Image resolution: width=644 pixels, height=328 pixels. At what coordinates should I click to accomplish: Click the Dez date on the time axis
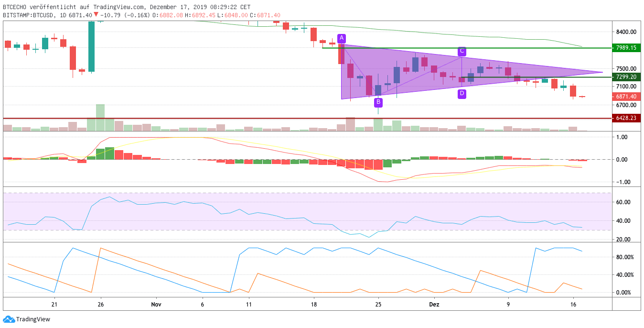pos(434,304)
